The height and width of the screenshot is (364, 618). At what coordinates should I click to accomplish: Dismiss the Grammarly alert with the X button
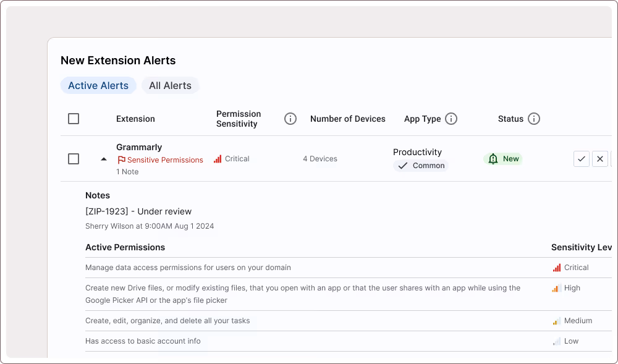coord(599,158)
